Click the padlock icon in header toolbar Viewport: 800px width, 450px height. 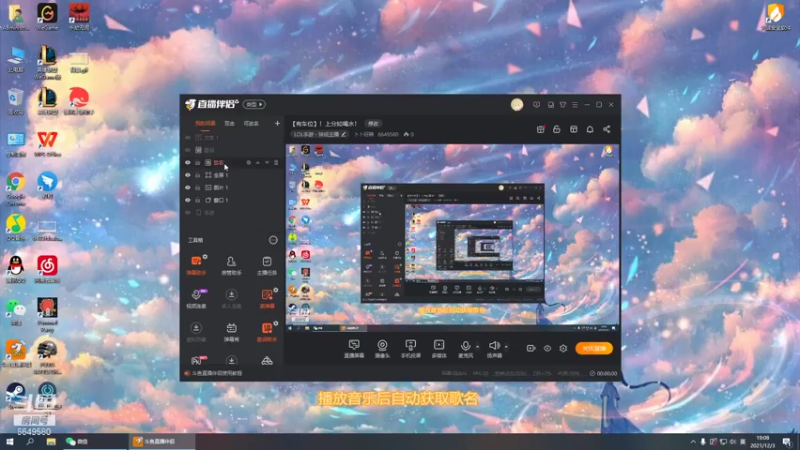(557, 129)
